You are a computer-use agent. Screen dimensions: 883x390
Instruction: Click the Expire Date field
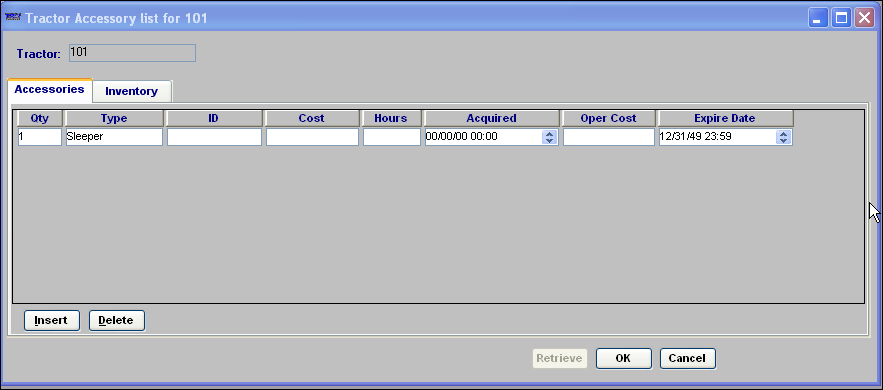point(725,137)
